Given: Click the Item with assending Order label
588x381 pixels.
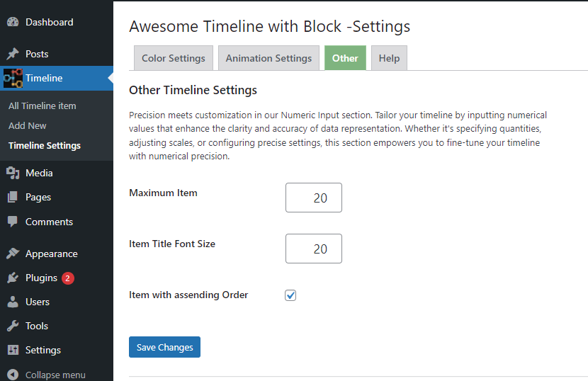Looking at the screenshot, I should (188, 295).
